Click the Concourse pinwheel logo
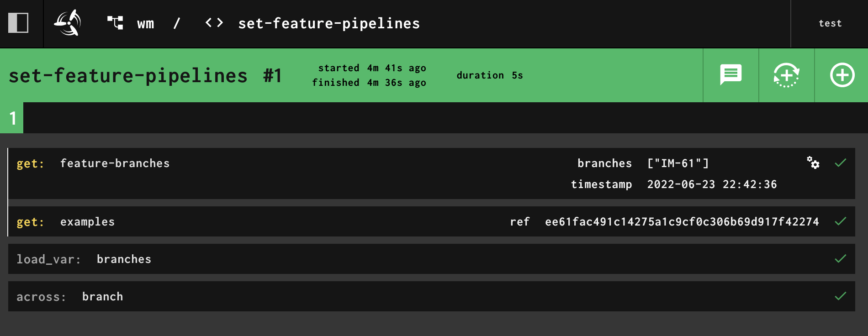 pyautogui.click(x=69, y=23)
